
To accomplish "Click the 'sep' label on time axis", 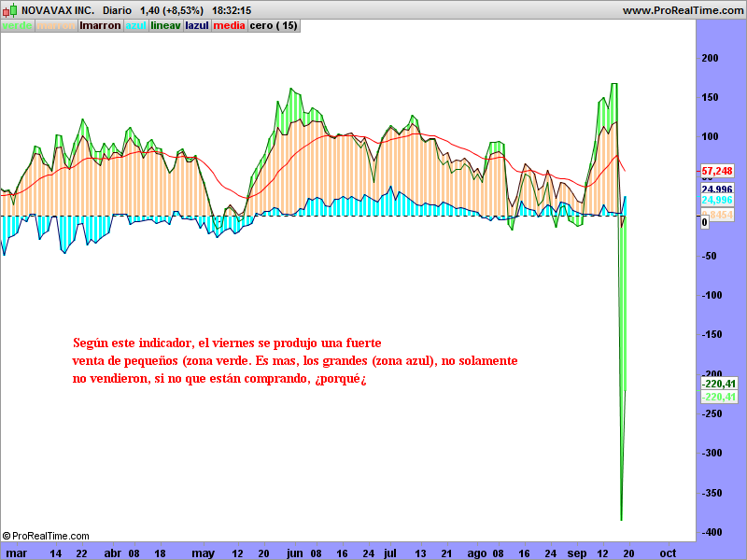I will pyautogui.click(x=579, y=553).
